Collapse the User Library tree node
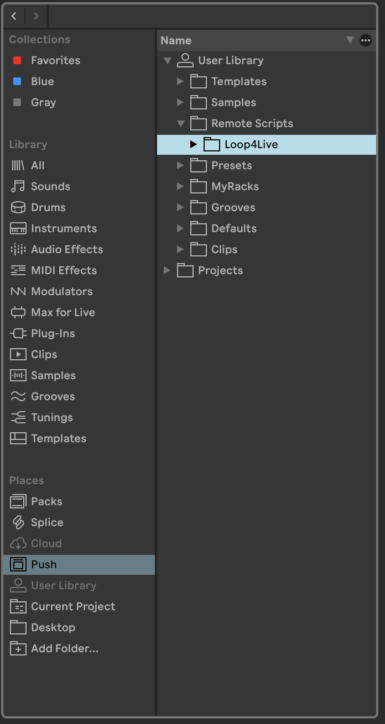 pyautogui.click(x=168, y=60)
